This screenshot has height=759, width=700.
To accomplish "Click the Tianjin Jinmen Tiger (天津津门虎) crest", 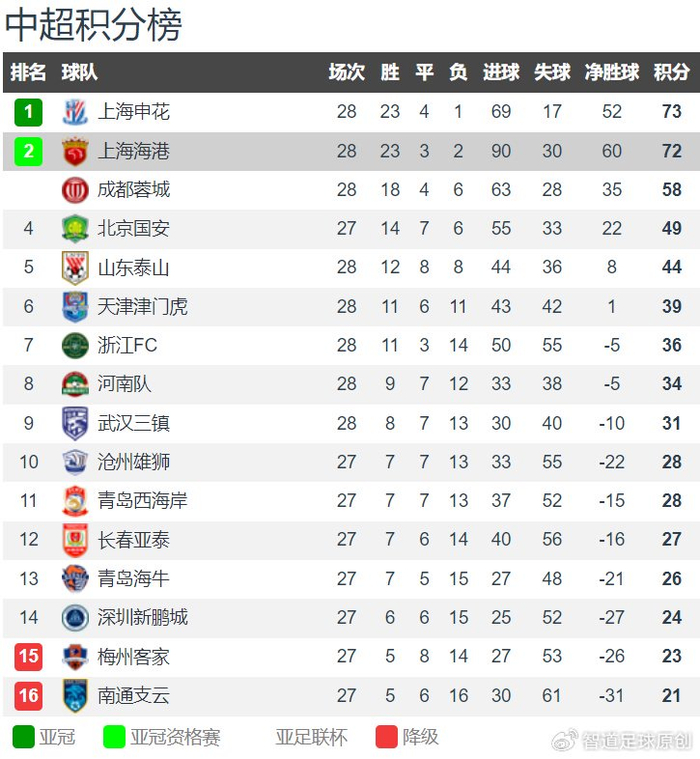I will [x=75, y=307].
